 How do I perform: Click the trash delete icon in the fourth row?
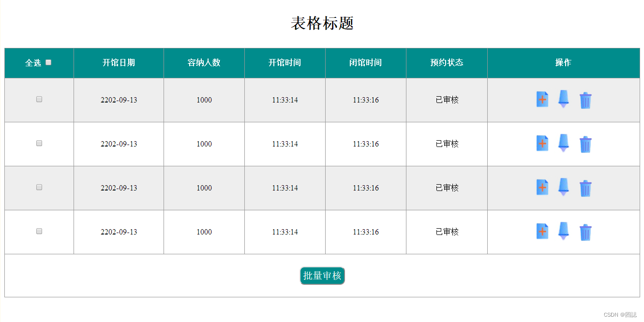point(585,232)
